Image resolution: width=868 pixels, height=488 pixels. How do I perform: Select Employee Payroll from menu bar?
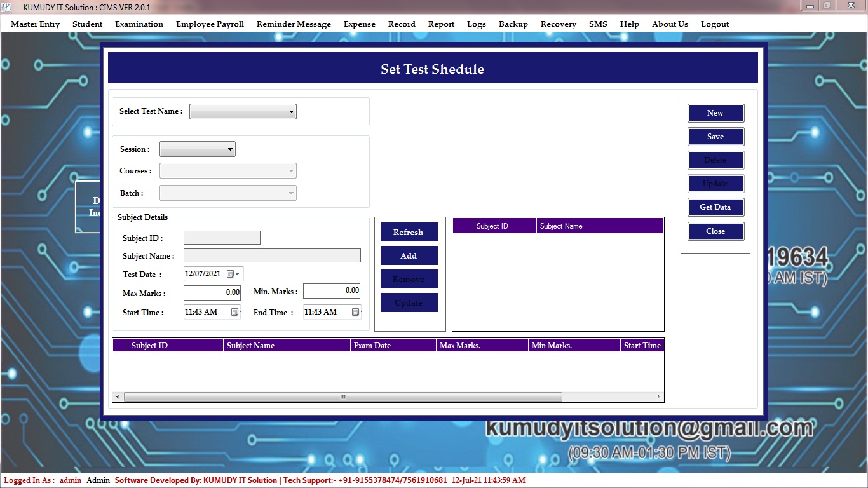coord(210,24)
